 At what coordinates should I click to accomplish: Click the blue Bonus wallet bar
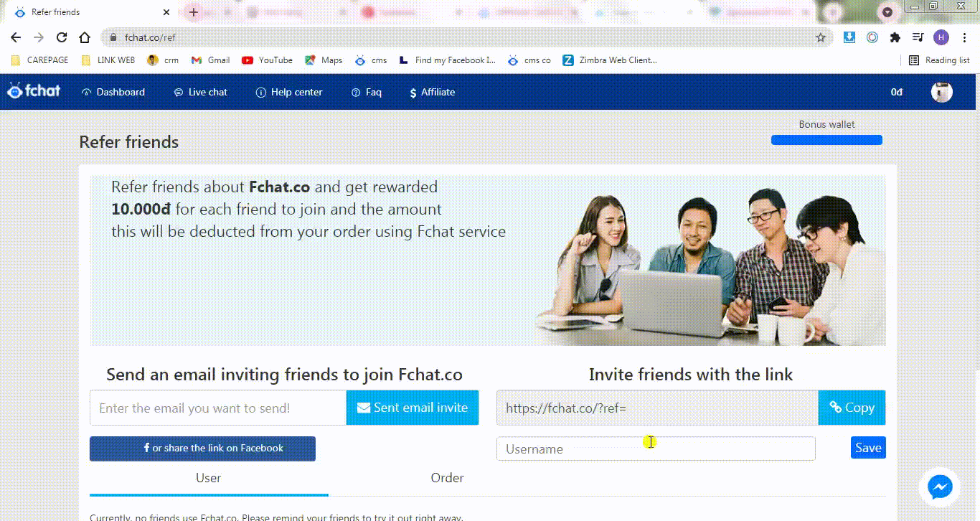(x=826, y=140)
